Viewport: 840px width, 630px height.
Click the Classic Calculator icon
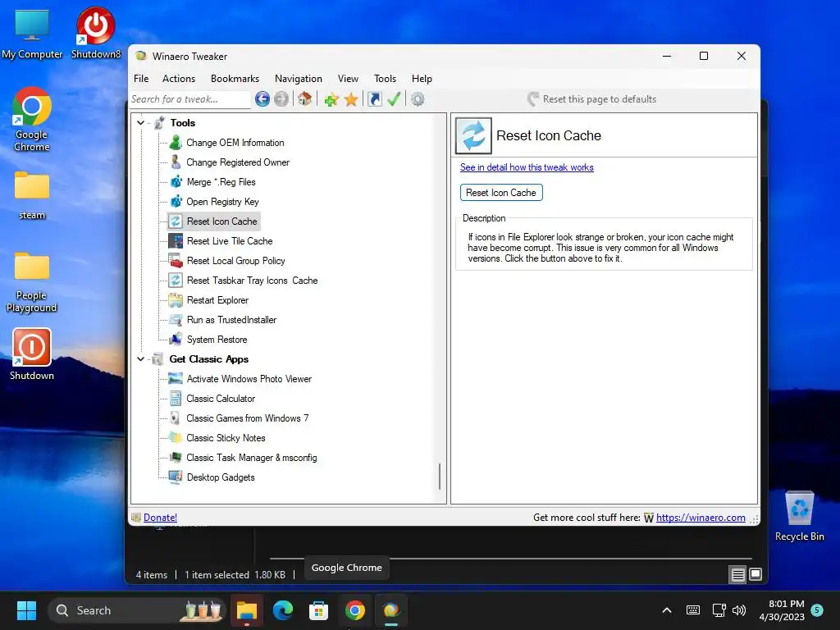pyautogui.click(x=176, y=399)
